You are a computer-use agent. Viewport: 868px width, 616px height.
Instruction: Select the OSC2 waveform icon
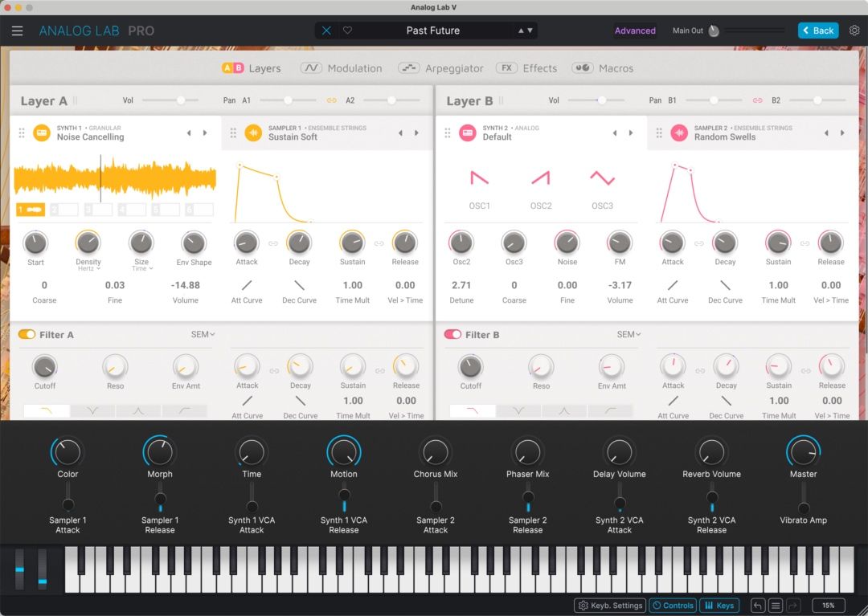541,178
